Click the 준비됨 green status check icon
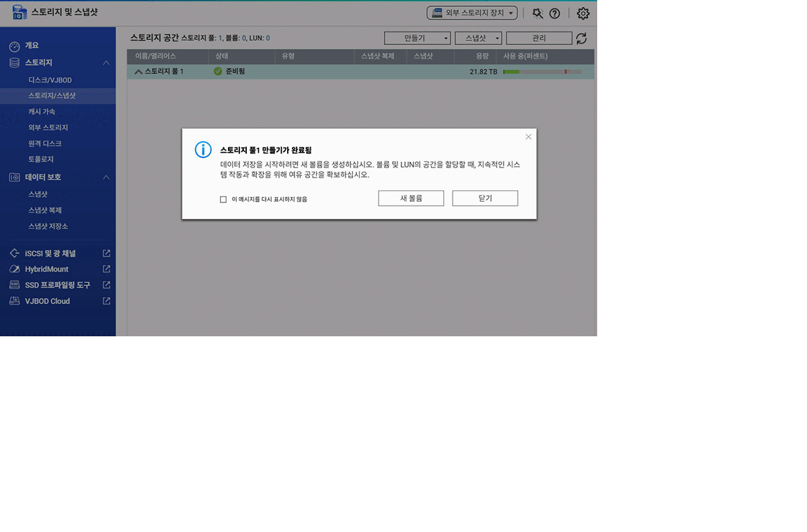The height and width of the screenshot is (532, 807). 218,71
